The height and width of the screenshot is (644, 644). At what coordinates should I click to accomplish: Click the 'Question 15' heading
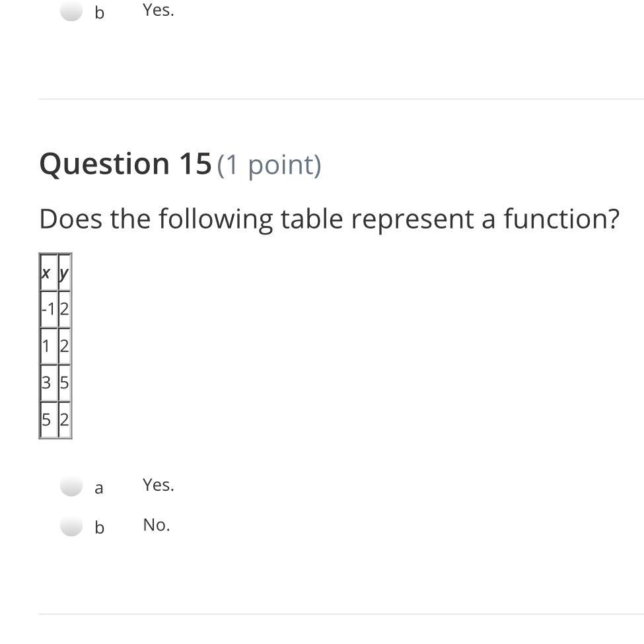pyautogui.click(x=125, y=163)
